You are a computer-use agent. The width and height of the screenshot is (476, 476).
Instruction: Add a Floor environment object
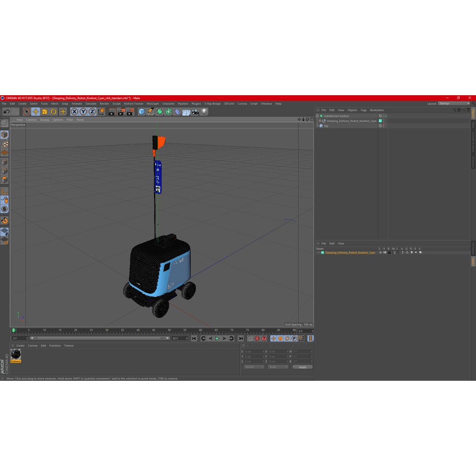[x=186, y=112]
